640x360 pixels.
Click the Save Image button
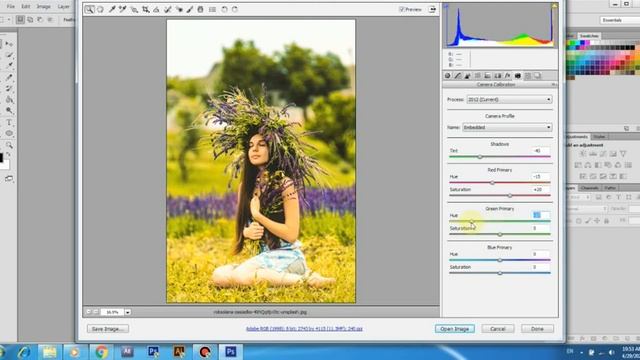click(x=108, y=329)
